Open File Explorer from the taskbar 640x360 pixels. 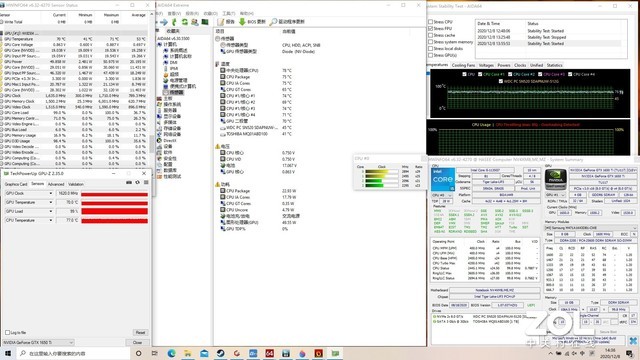(188, 353)
